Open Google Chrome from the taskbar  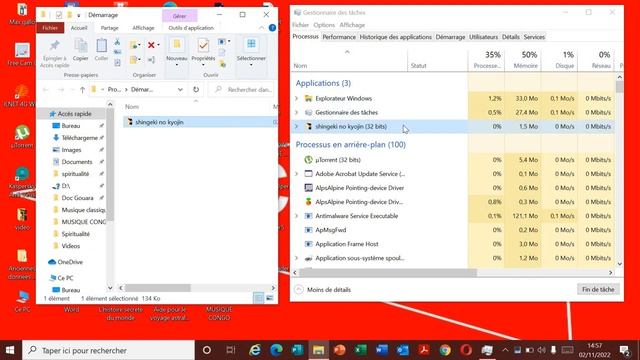[x=445, y=350]
